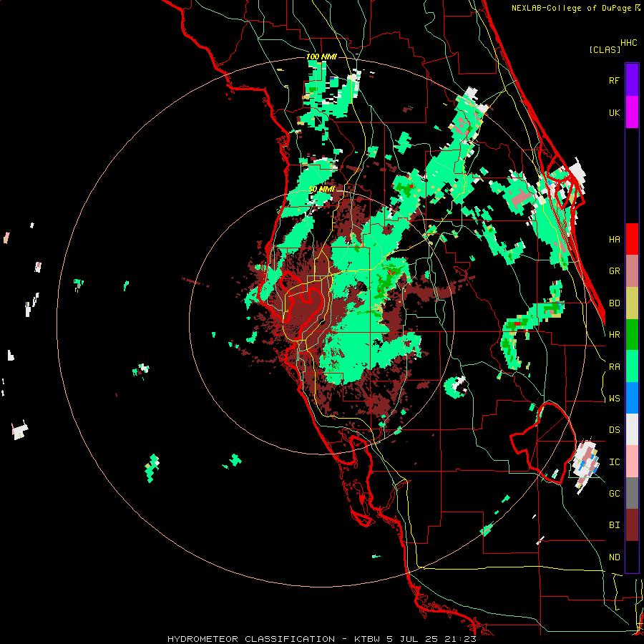Click the RA light green legend swatch
The width and height of the screenshot is (644, 644).
pyautogui.click(x=632, y=366)
